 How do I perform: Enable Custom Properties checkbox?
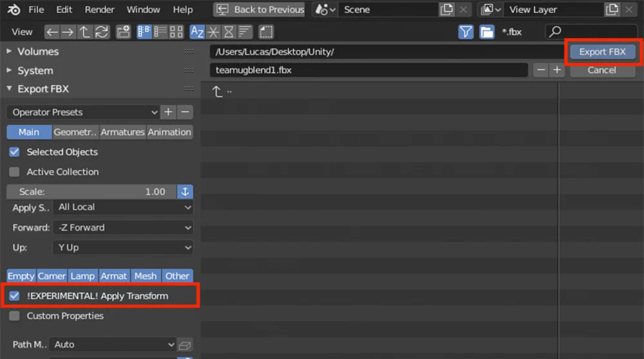(14, 316)
